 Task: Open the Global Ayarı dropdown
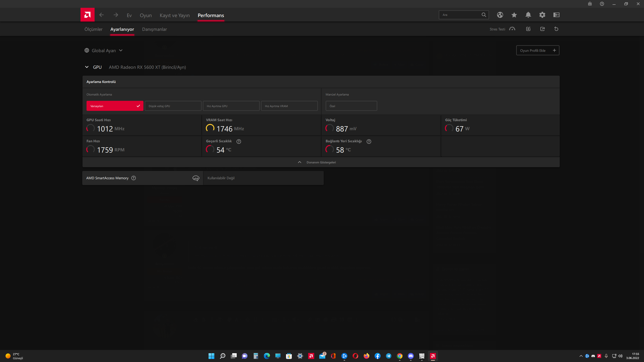(104, 51)
